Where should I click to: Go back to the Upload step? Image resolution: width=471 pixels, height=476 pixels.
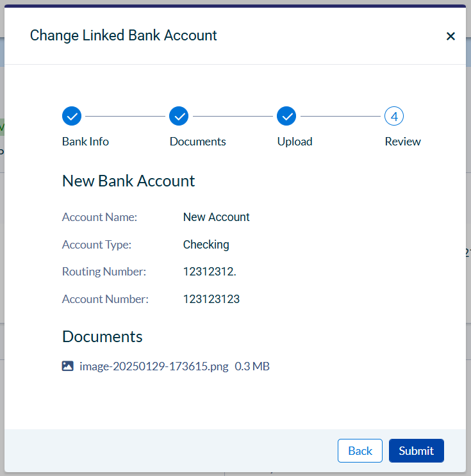pyautogui.click(x=360, y=450)
